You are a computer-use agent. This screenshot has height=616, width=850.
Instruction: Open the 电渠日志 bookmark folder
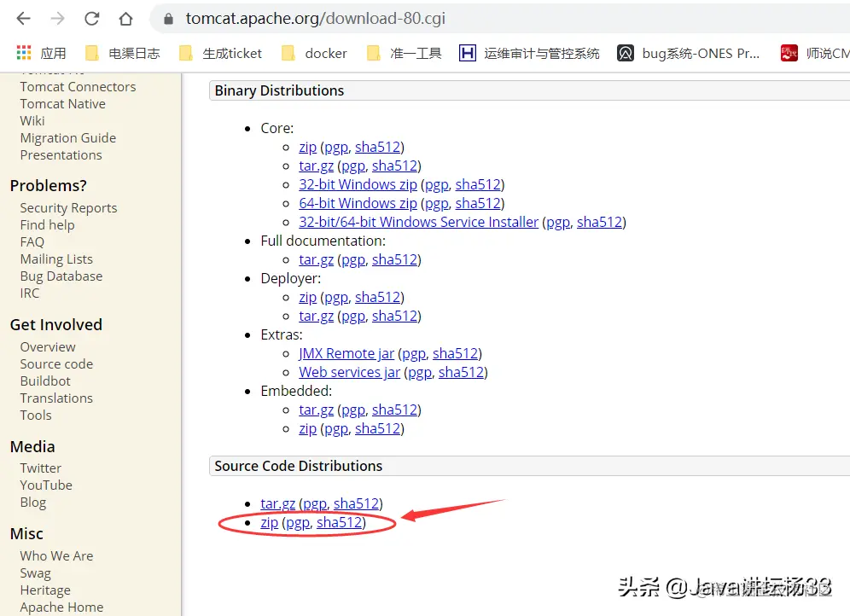pyautogui.click(x=123, y=53)
